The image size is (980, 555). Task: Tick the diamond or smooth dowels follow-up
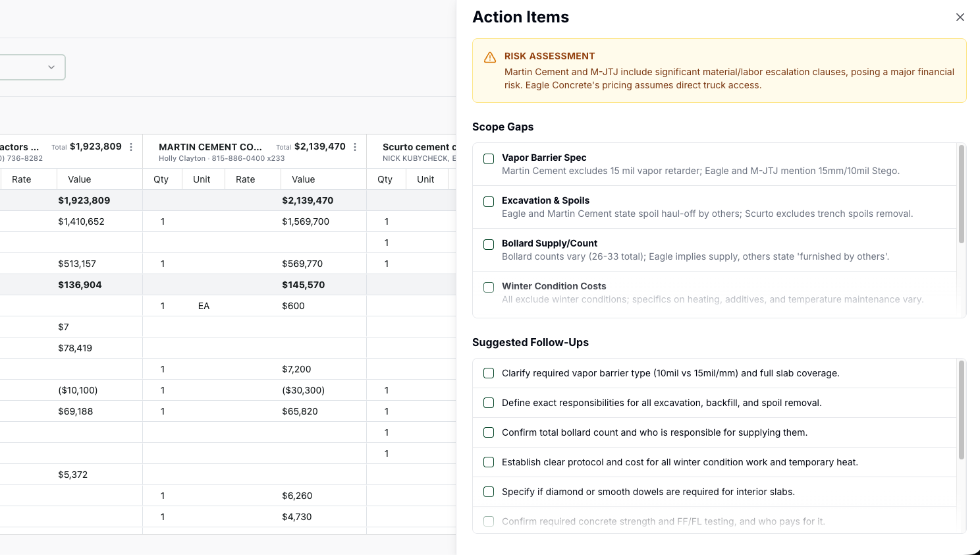pos(489,492)
